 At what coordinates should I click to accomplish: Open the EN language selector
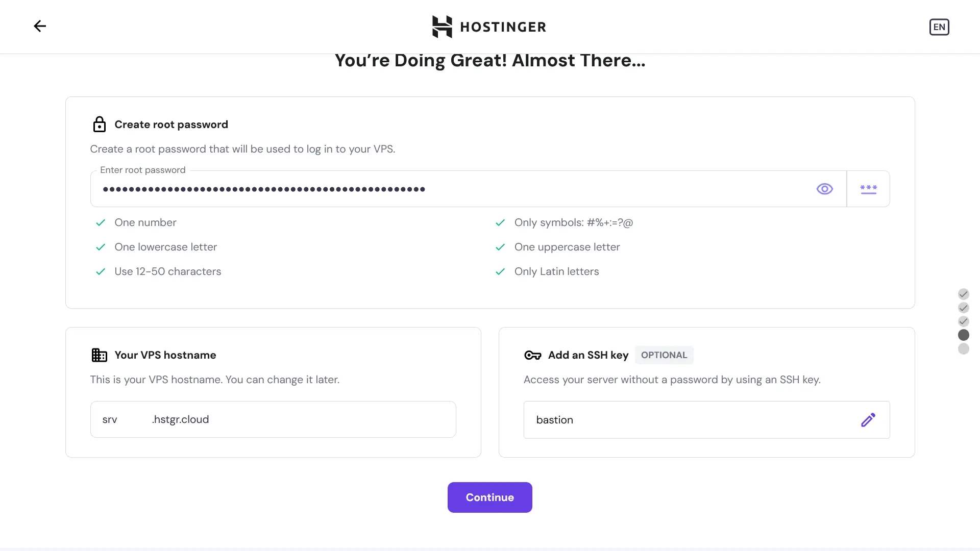click(939, 27)
